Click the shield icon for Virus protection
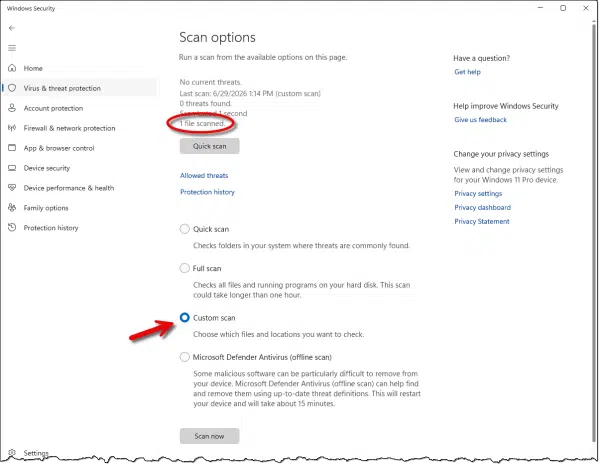The image size is (600, 467). coord(12,88)
